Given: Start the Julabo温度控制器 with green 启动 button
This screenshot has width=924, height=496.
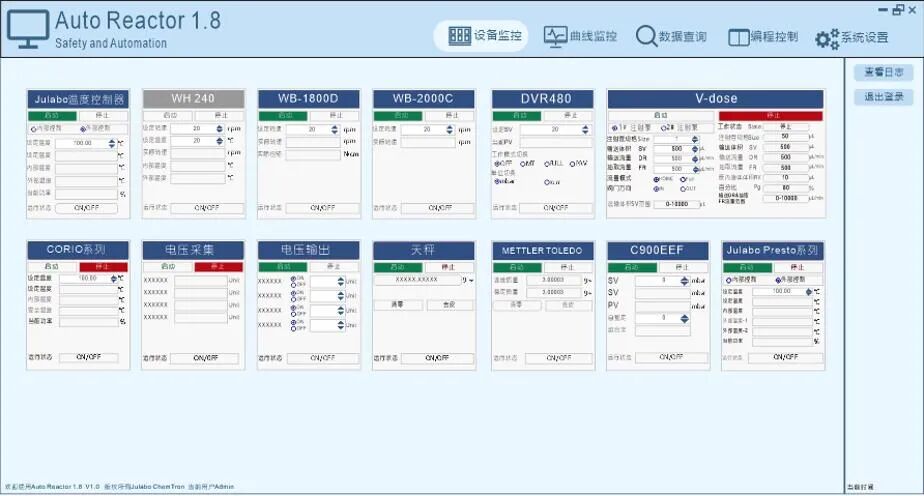Looking at the screenshot, I should point(52,115).
